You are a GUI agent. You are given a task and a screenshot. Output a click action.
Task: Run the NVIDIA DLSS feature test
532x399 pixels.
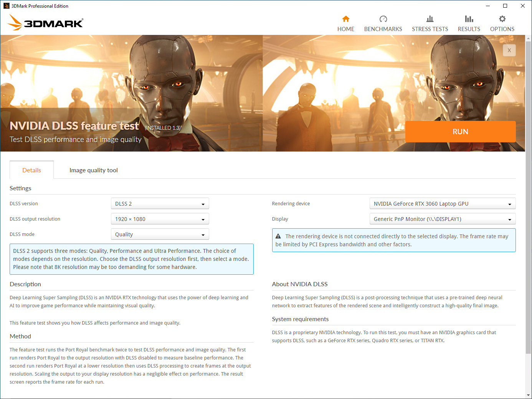click(460, 132)
